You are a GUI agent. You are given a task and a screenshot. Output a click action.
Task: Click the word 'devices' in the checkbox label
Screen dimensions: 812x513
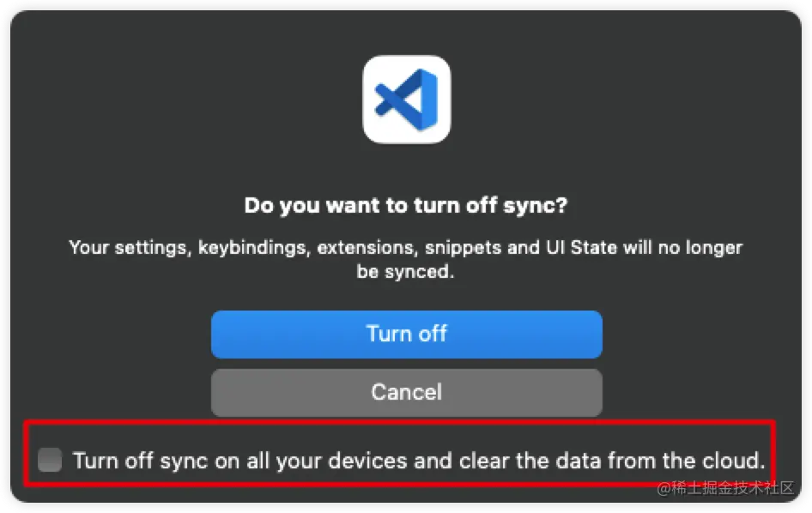tap(366, 461)
